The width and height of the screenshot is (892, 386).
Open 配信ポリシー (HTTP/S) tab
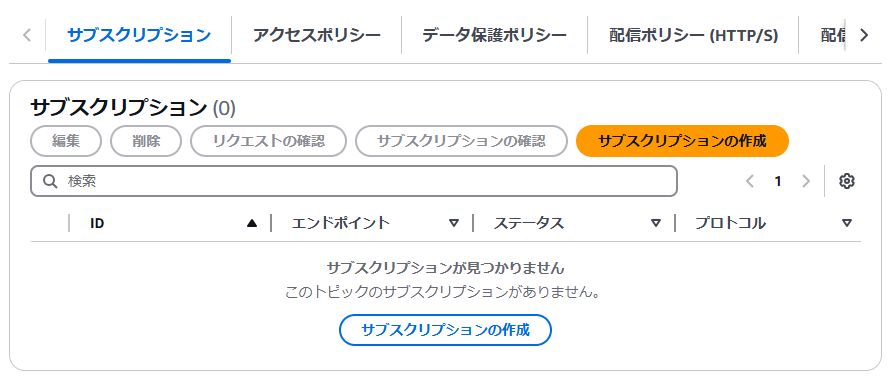tap(693, 35)
